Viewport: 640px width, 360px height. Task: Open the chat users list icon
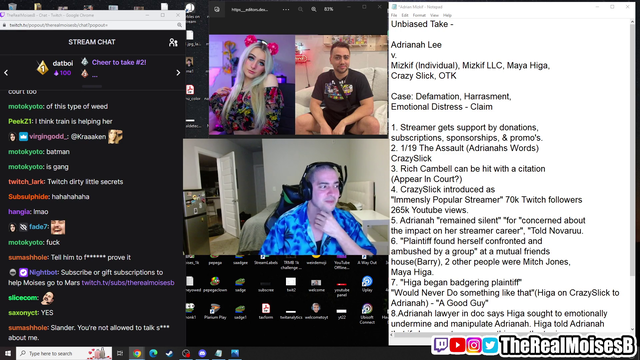coord(173,42)
